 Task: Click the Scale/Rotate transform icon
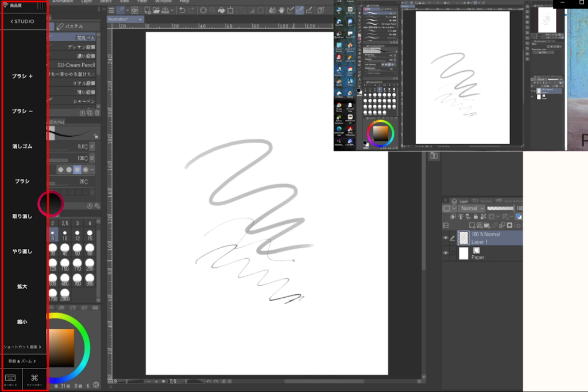[231, 10]
